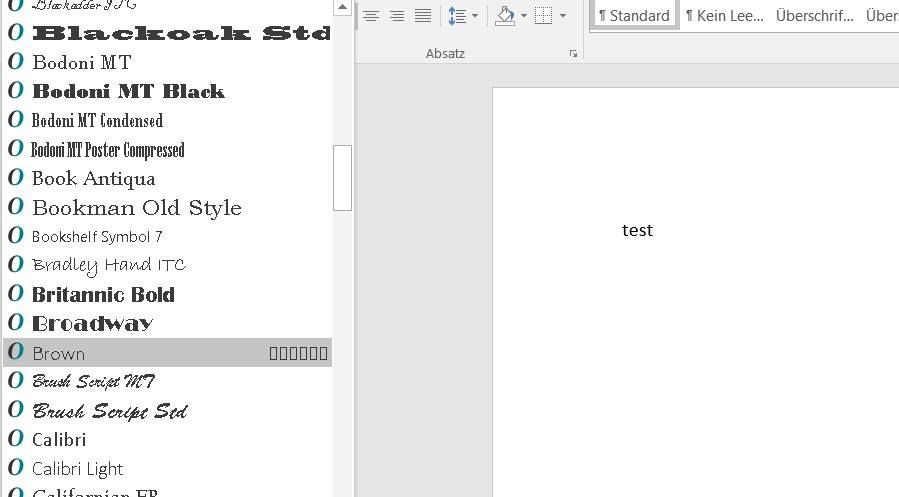
Task: Select the Book Antiqua font
Action: click(x=167, y=178)
